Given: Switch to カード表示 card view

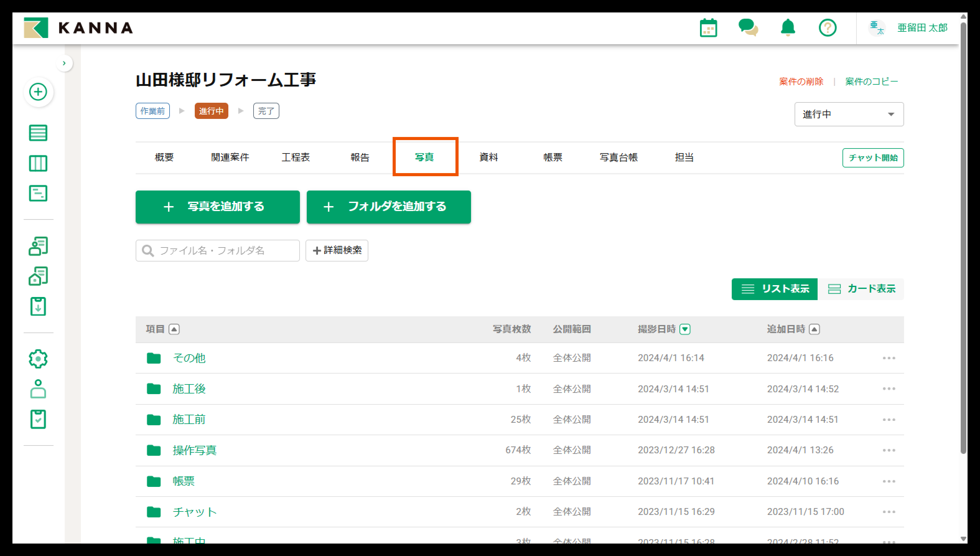Looking at the screenshot, I should 861,289.
